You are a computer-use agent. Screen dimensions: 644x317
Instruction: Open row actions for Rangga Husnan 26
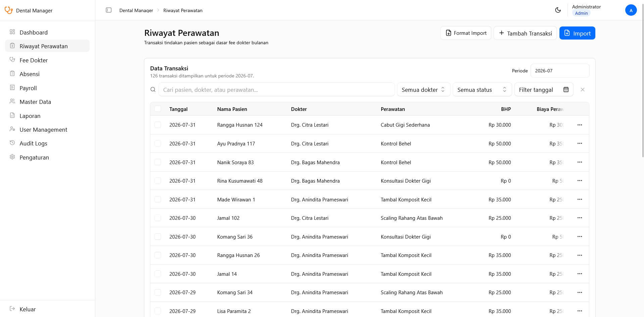click(580, 255)
